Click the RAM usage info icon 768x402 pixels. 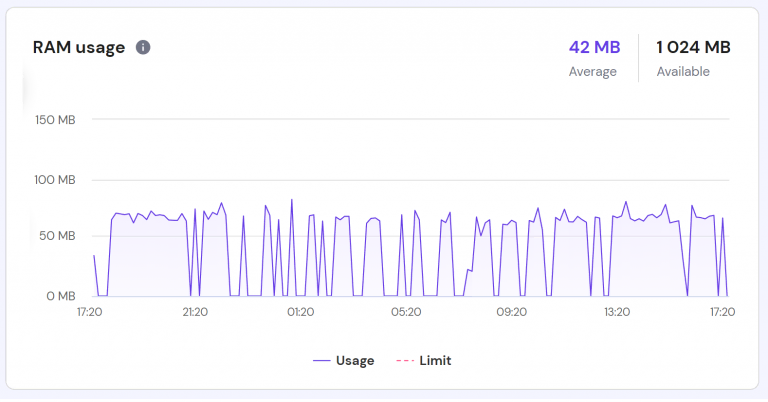point(143,47)
